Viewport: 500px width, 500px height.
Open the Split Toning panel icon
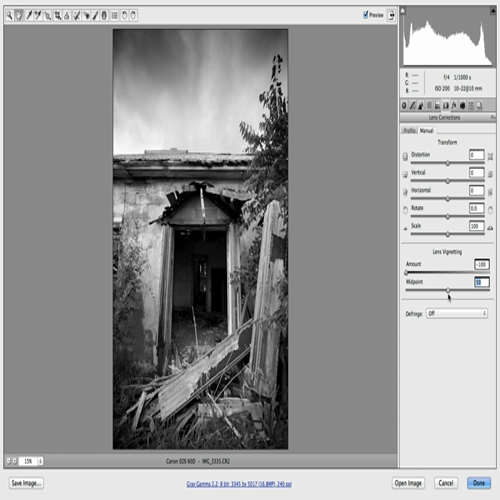click(437, 106)
